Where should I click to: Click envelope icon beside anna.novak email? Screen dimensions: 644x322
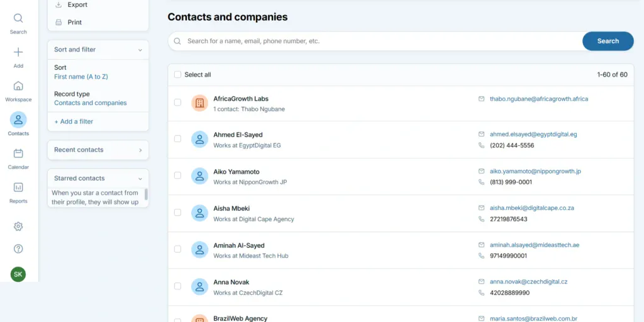click(481, 281)
